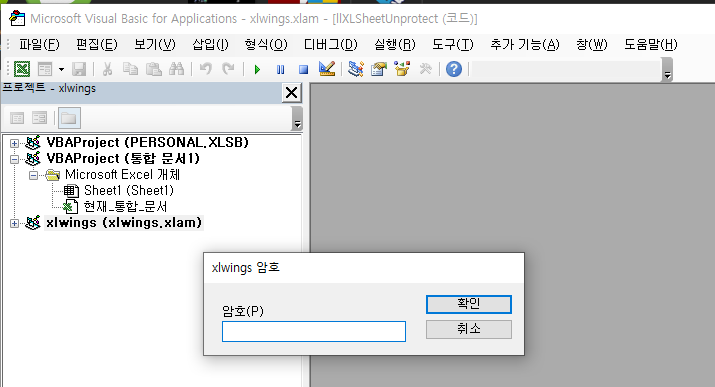Screen dimensions: 715x387
Task: Click the Save toolbar icon
Action: (79, 69)
